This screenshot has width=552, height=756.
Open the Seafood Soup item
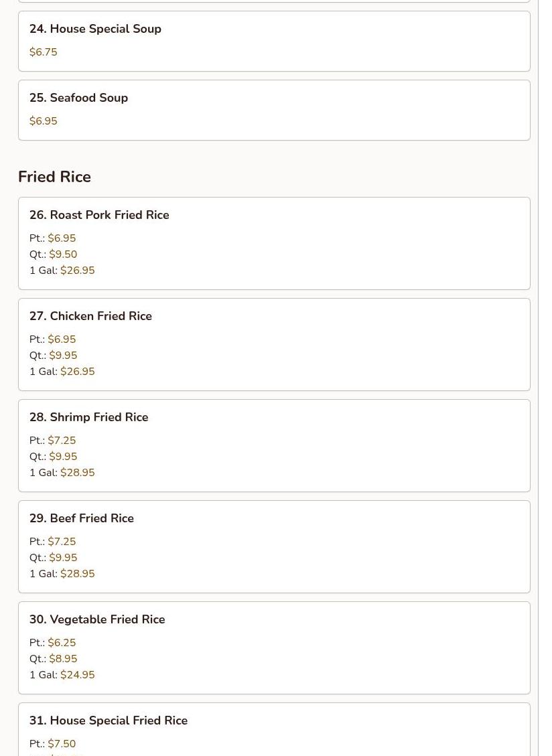click(88, 98)
